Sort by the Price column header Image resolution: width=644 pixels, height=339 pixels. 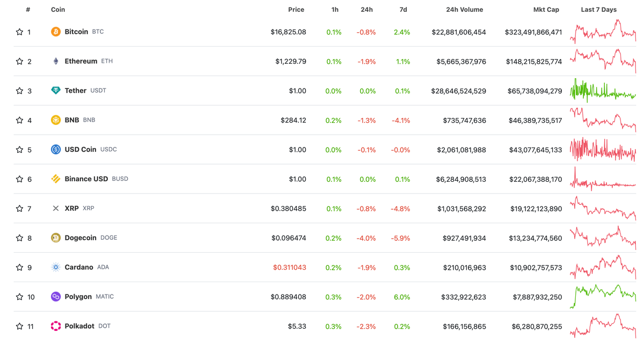[296, 10]
